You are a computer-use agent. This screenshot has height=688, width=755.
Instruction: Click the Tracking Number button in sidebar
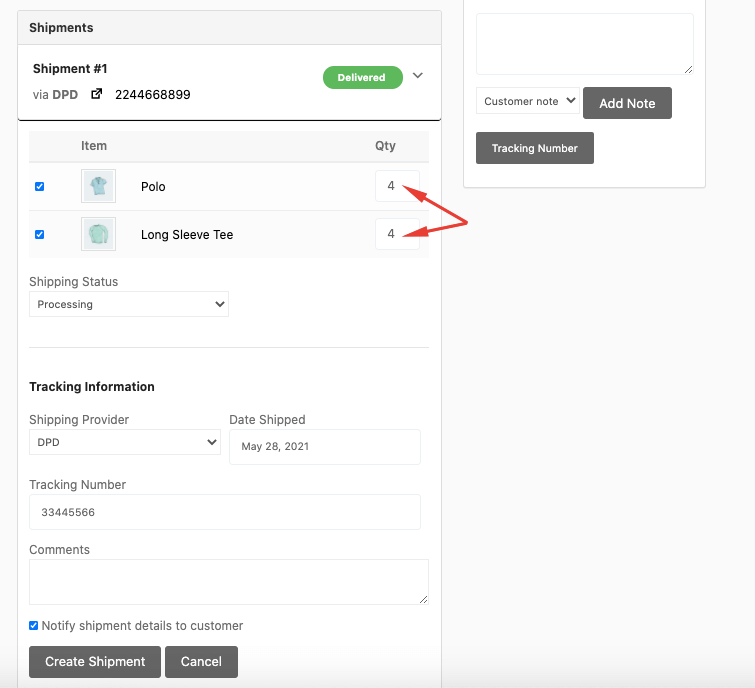(x=535, y=148)
